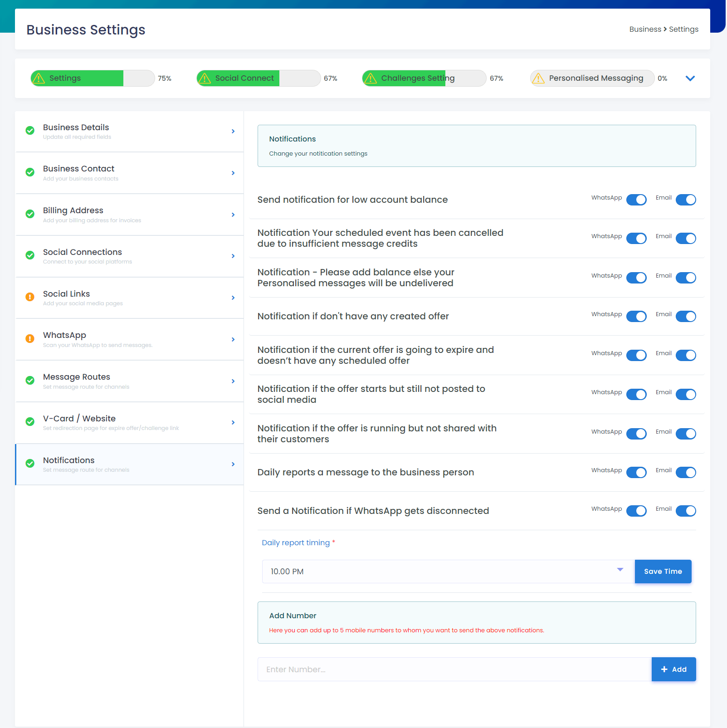Open the Business Contact settings section
727x728 pixels.
pyautogui.click(x=130, y=173)
